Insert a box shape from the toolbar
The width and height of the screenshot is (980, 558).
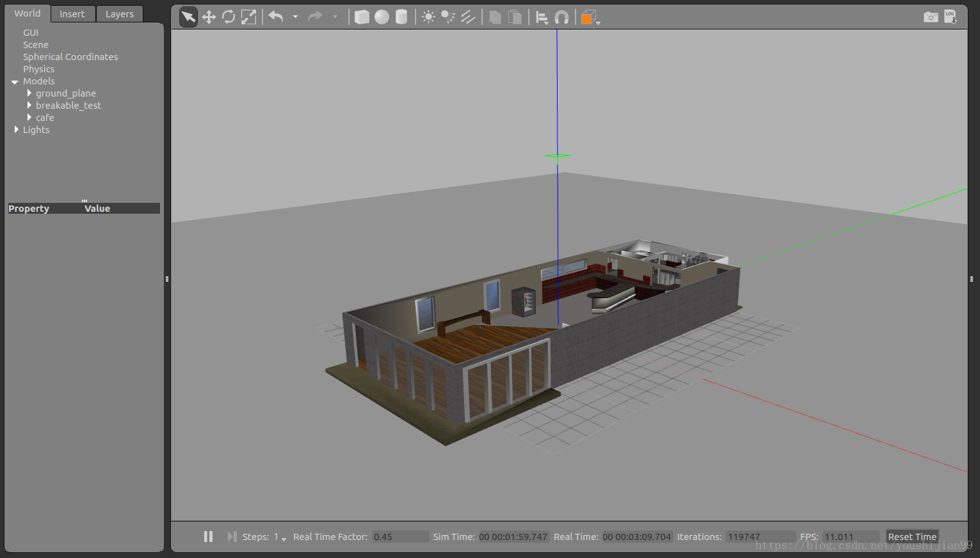pos(362,17)
